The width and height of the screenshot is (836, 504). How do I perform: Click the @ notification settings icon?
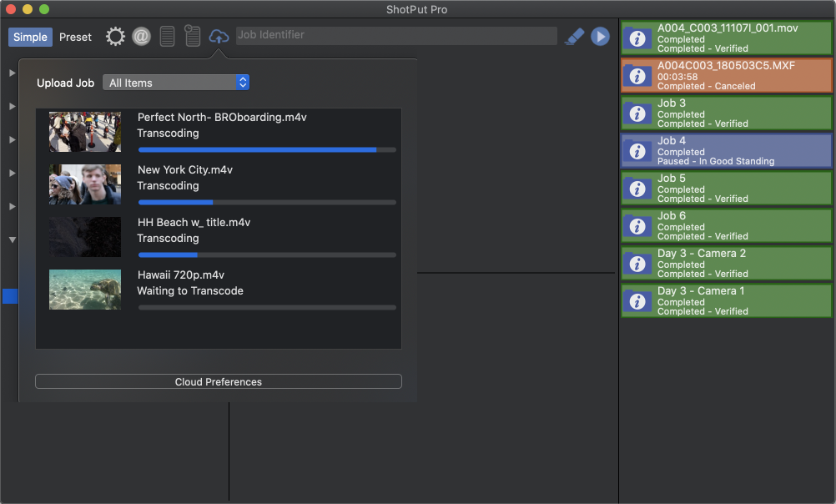[x=141, y=36]
